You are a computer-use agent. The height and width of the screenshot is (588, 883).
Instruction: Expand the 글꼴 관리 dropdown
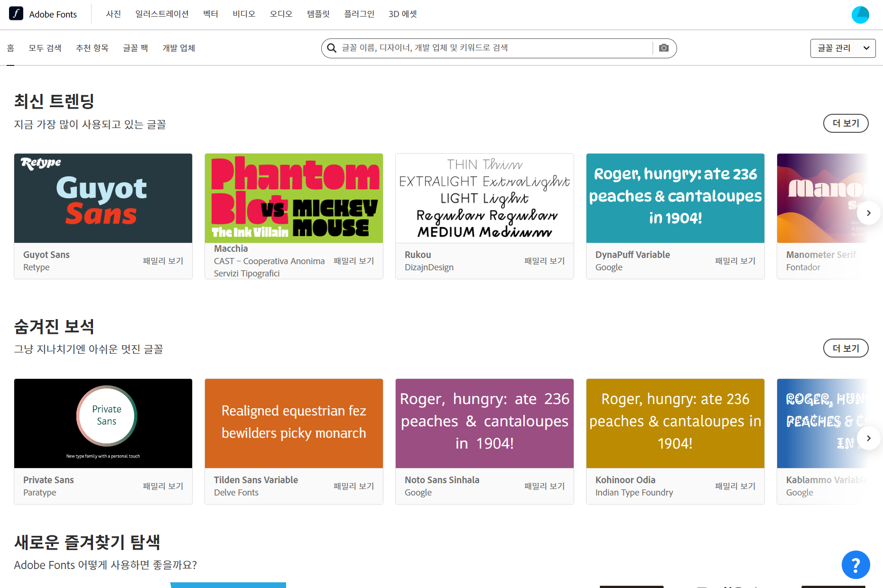(x=843, y=48)
